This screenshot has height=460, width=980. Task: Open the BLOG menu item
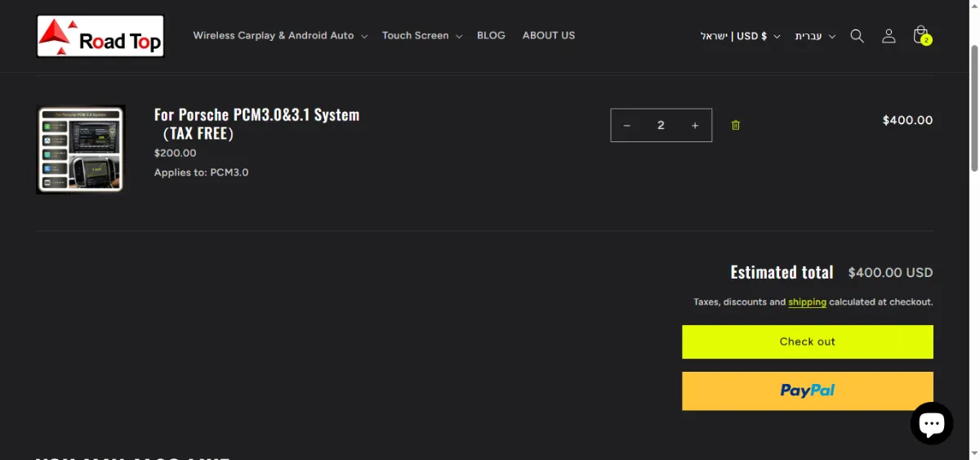(491, 36)
